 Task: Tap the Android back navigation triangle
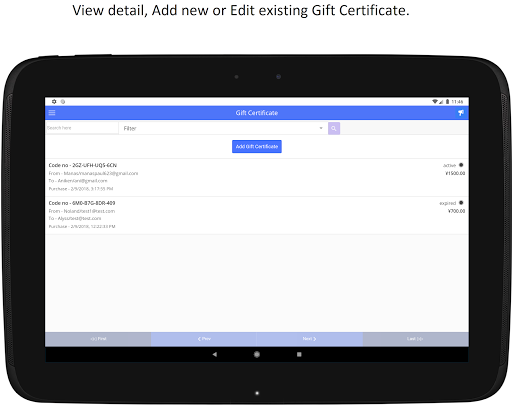click(x=215, y=354)
